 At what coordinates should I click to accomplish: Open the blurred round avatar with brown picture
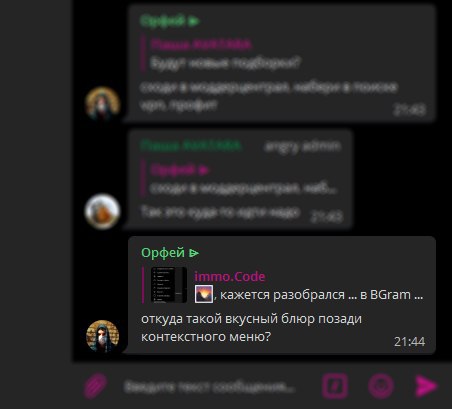coord(102,211)
